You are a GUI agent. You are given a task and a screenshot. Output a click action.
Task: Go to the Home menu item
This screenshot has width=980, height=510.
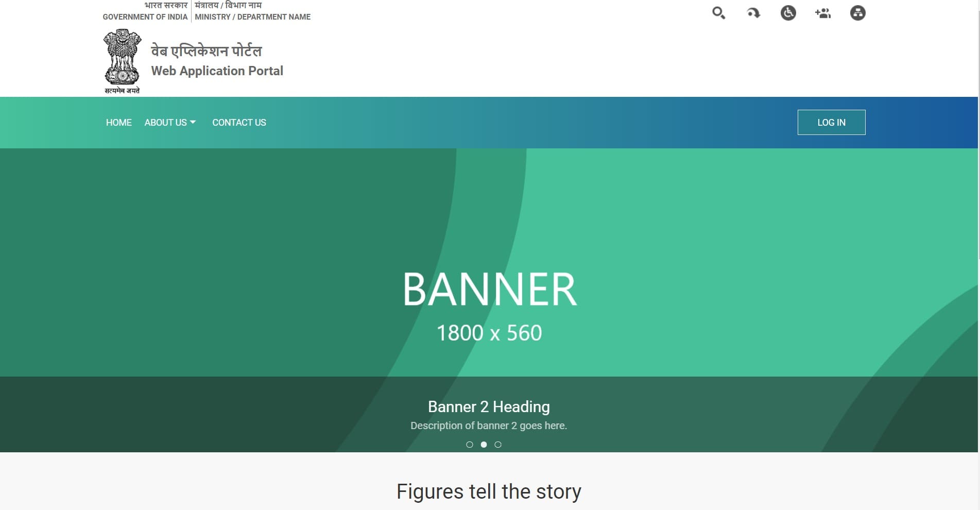click(118, 123)
